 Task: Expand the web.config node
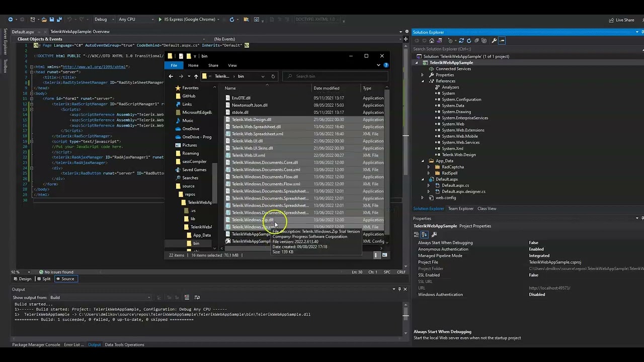[423, 198]
